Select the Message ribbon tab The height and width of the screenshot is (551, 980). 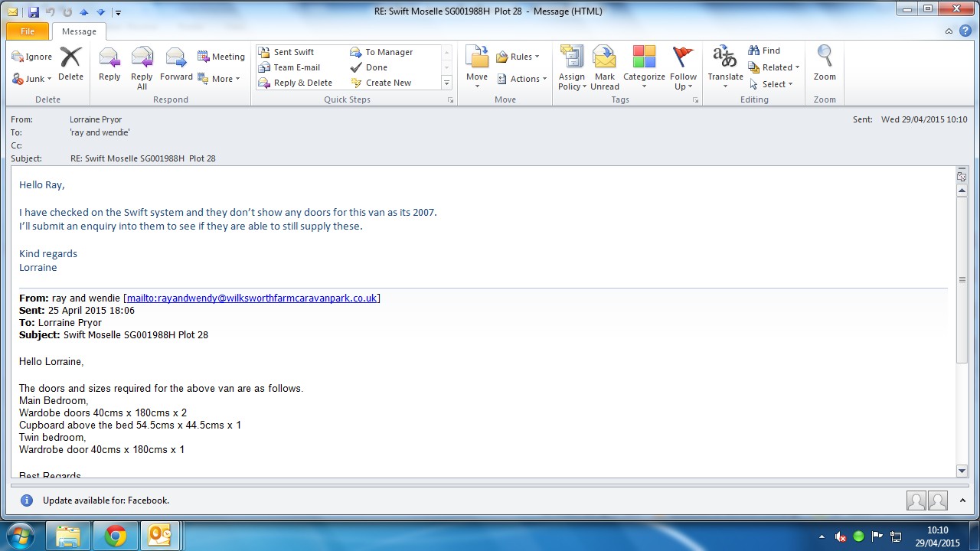[79, 31]
